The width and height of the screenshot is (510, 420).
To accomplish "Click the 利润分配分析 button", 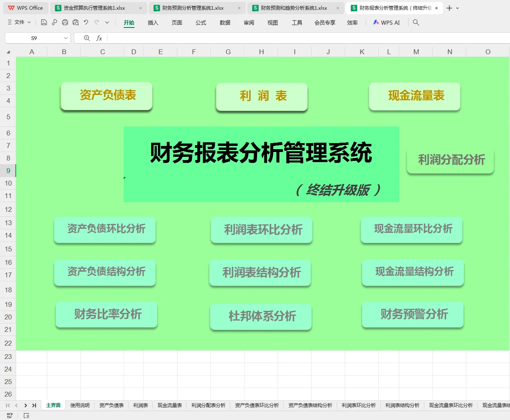I will tap(451, 160).
